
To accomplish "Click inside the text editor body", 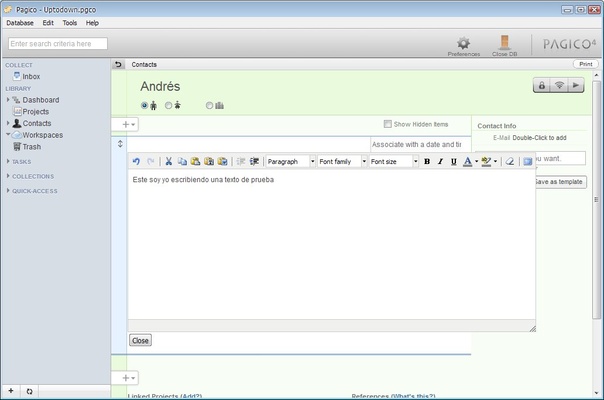I will coord(331,245).
